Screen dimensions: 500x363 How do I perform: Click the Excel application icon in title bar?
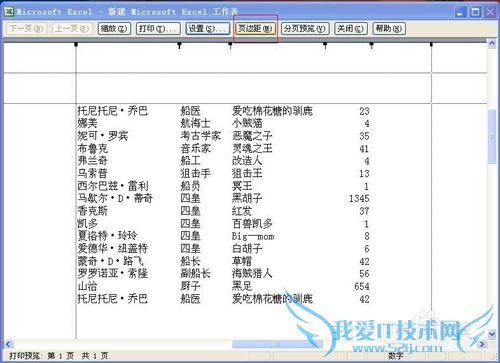[x=8, y=12]
